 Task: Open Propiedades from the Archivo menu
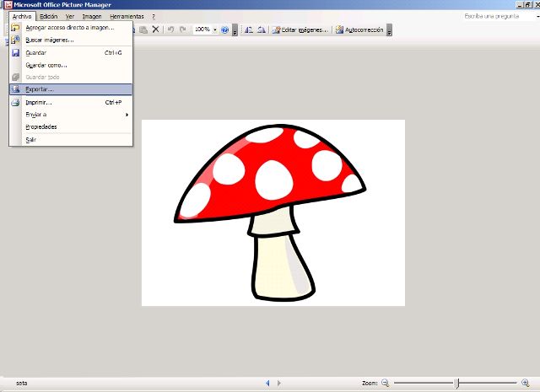pyautogui.click(x=41, y=126)
